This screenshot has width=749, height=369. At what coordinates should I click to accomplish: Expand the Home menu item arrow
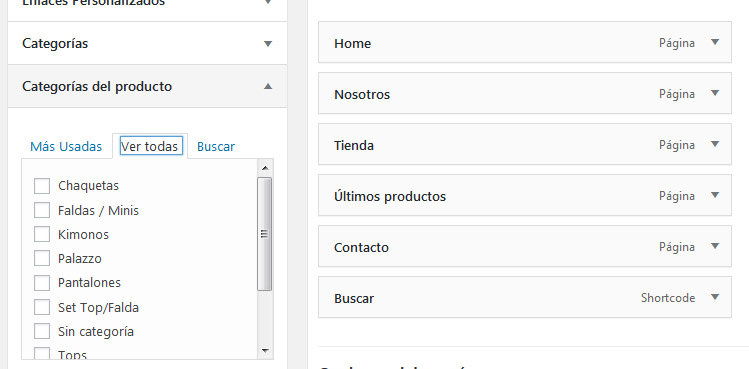coord(715,42)
